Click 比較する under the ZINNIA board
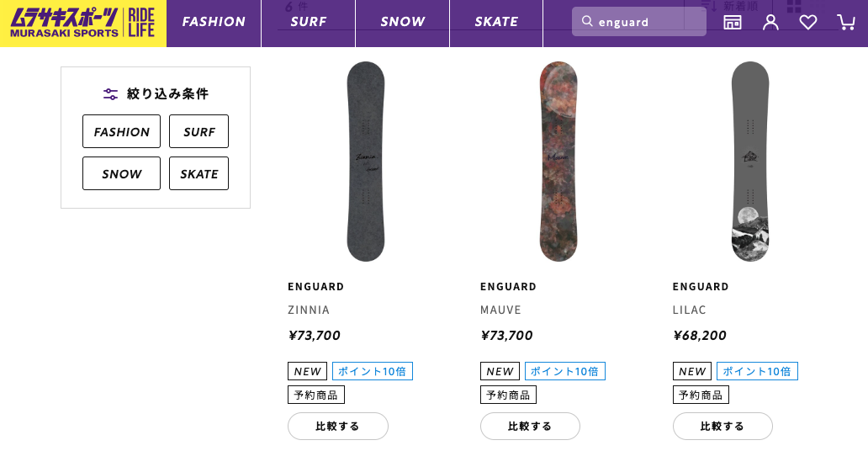The image size is (868, 451). (337, 427)
